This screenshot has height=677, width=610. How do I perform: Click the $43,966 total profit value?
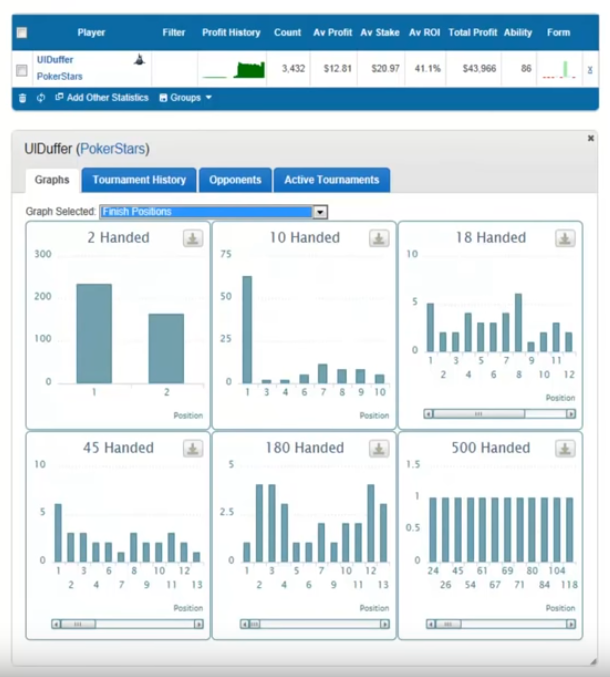479,68
